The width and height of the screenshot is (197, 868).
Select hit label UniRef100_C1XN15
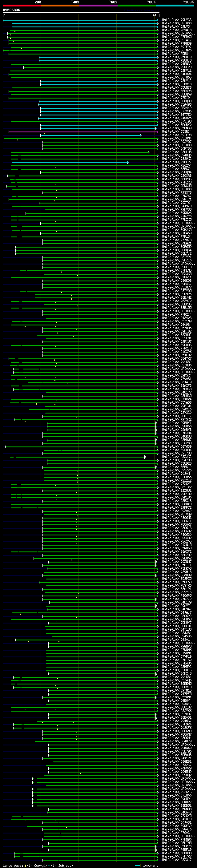pyautogui.click(x=177, y=545)
